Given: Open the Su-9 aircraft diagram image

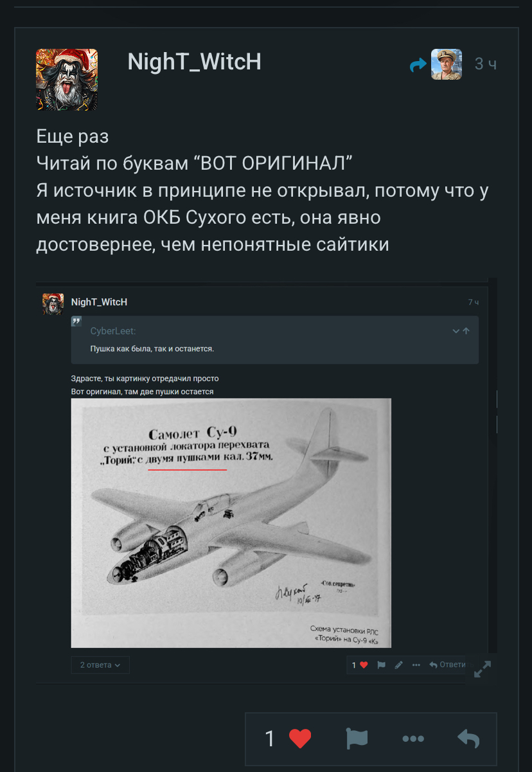Looking at the screenshot, I should point(231,523).
